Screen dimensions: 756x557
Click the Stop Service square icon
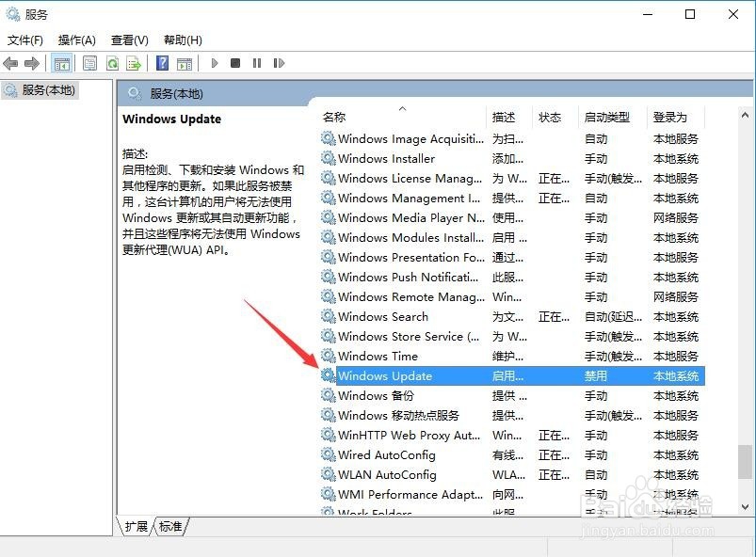(x=235, y=63)
